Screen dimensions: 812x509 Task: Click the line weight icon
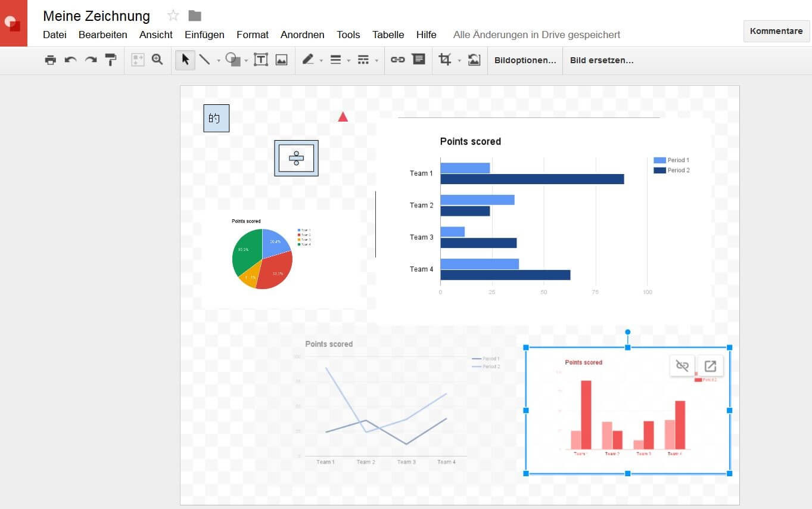(335, 60)
